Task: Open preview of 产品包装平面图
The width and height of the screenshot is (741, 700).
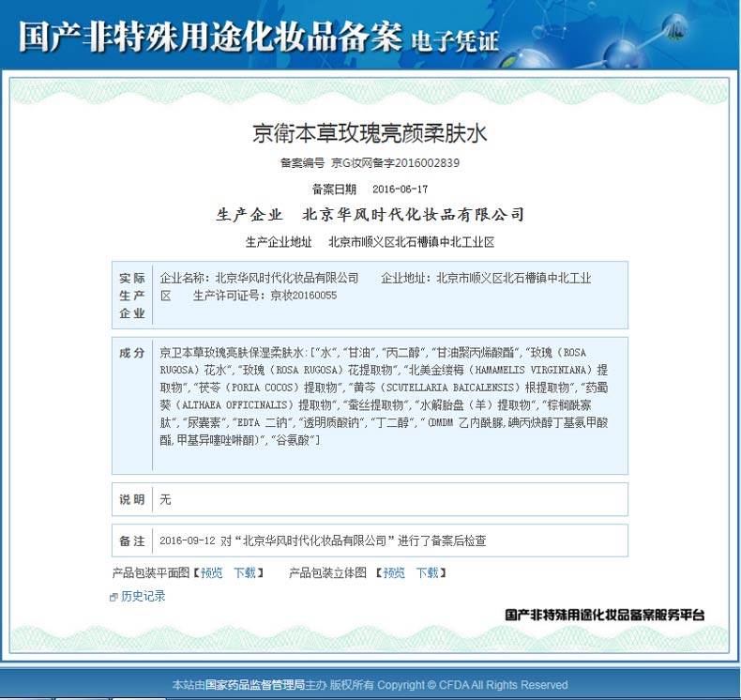Action: (211, 573)
